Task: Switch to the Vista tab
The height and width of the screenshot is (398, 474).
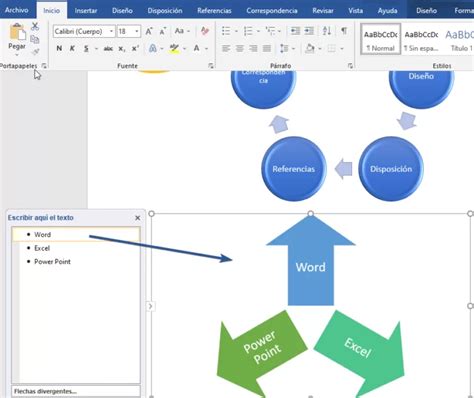Action: 356,11
